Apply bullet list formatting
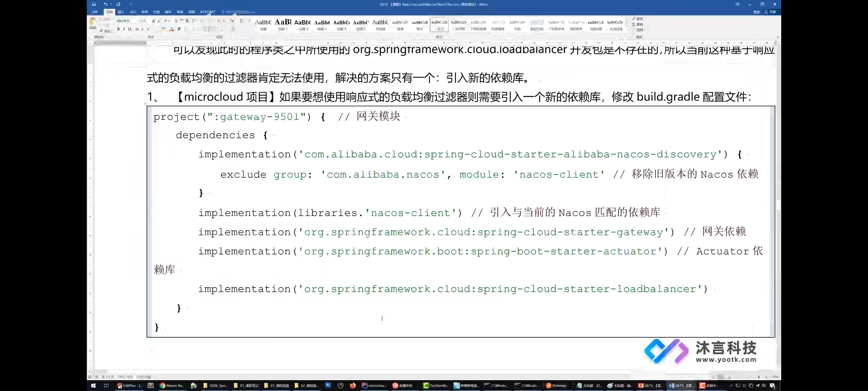The height and width of the screenshot is (391, 868). coord(195,21)
